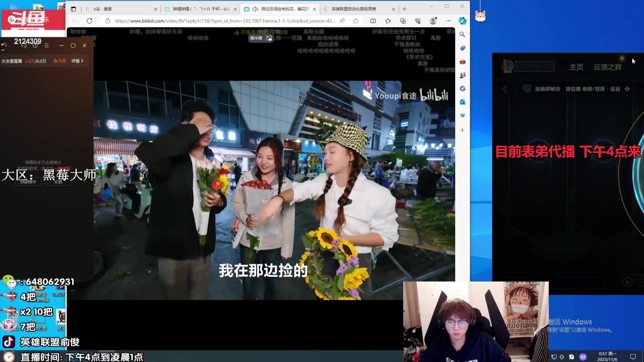Click streamer avatar in Douyu assistant

(3, 46)
